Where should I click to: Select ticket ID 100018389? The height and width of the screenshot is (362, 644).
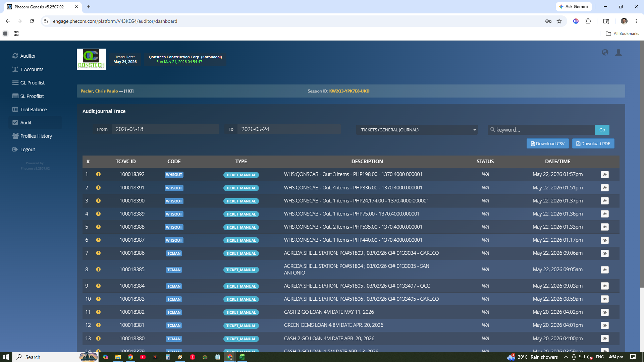click(132, 214)
